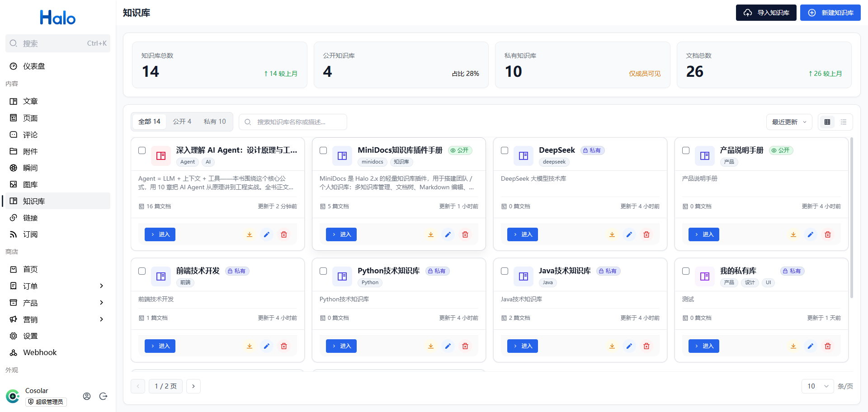Click the 新建知识库 button
Screen dimensions: 868x412
pyautogui.click(x=830, y=13)
